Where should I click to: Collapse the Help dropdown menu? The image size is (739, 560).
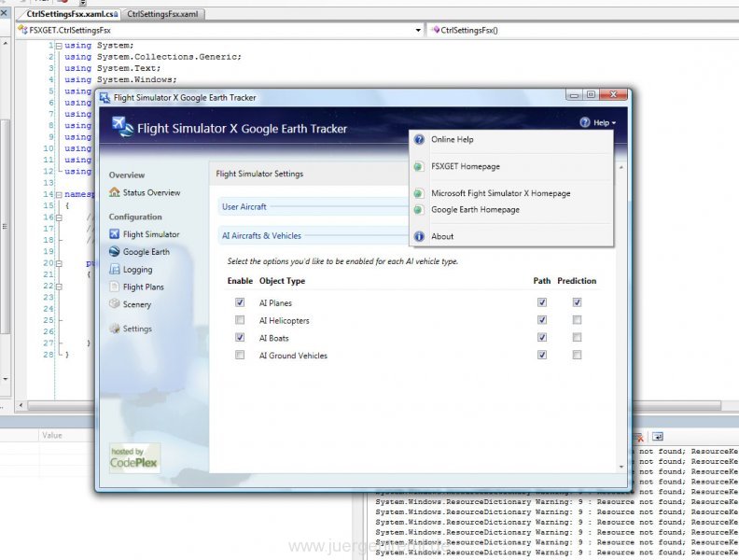(x=598, y=122)
